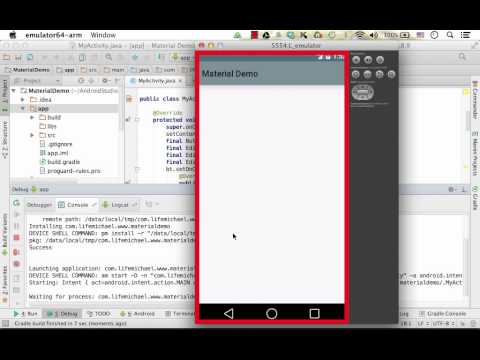480x360 pixels.
Task: Toggle the 1: Project side tab
Action: [5, 95]
